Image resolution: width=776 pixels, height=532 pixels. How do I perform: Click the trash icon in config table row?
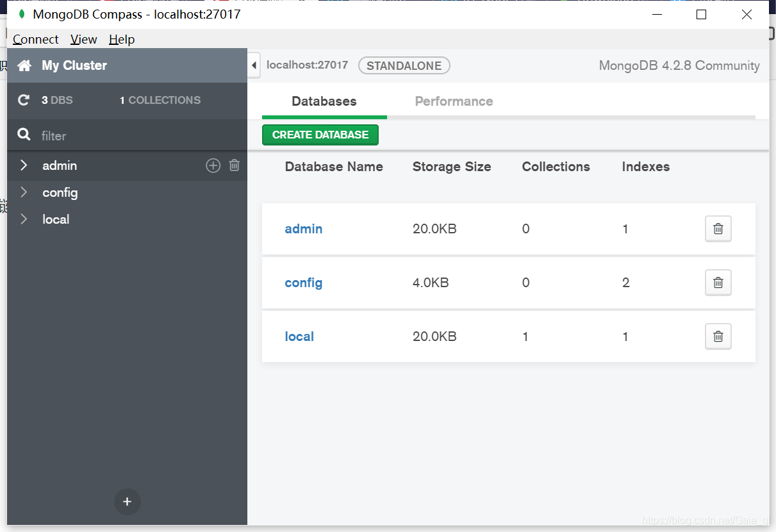click(x=718, y=283)
